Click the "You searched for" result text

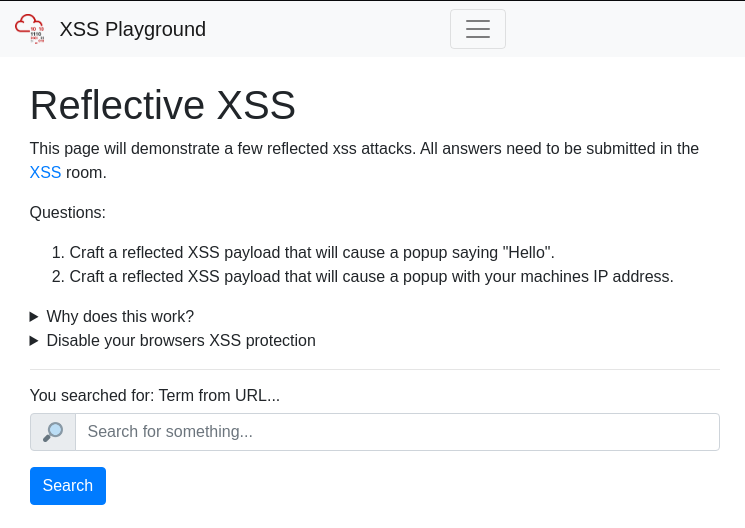click(92, 395)
